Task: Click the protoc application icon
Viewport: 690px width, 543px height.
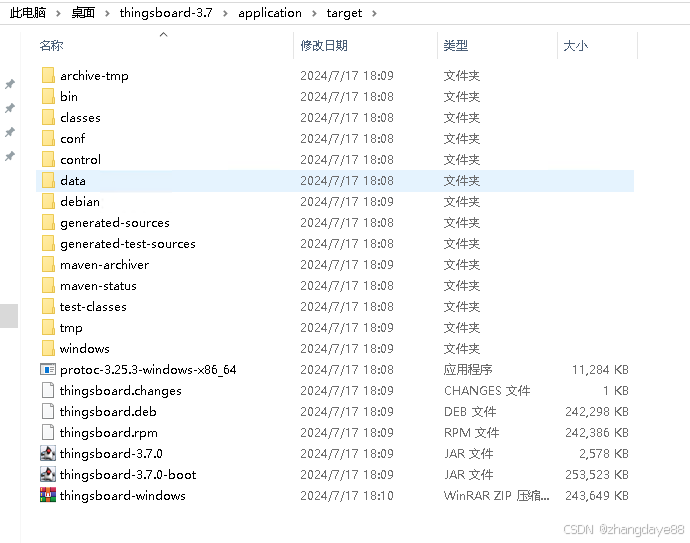Action: pos(48,370)
